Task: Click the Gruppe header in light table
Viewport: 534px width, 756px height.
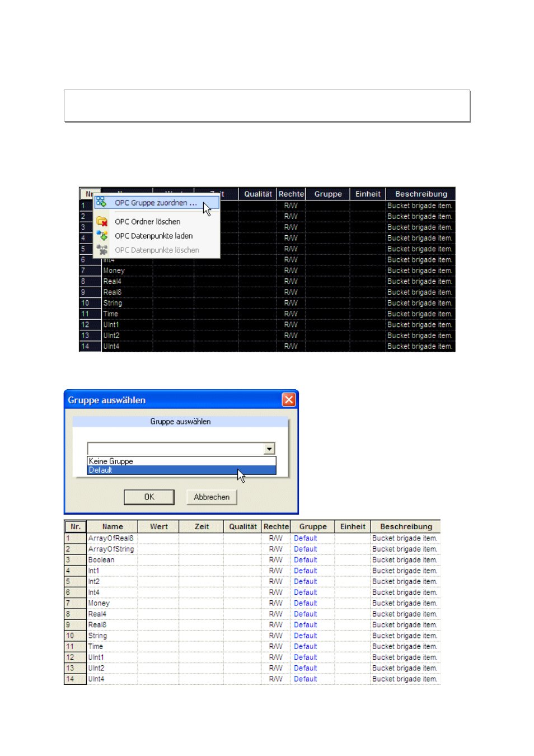Action: (x=313, y=526)
